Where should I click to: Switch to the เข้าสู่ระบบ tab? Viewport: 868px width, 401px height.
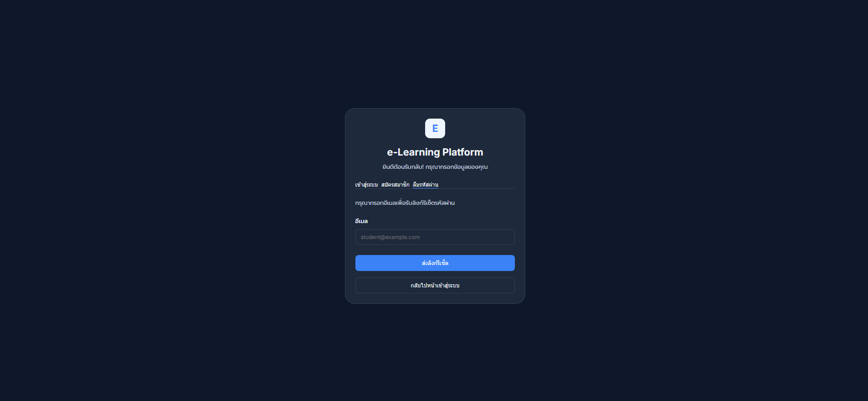[366, 185]
